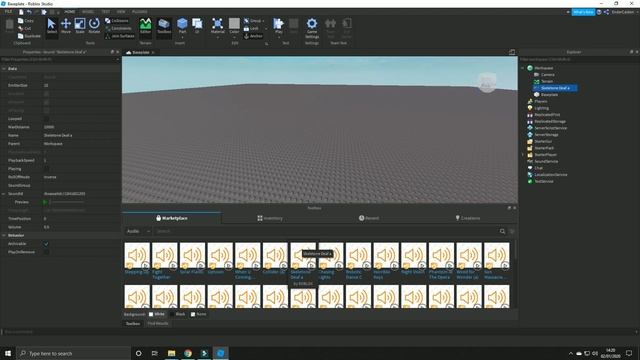This screenshot has height=360, width=640.
Task: Click Copy in Clipboard group
Action: tap(26, 21)
